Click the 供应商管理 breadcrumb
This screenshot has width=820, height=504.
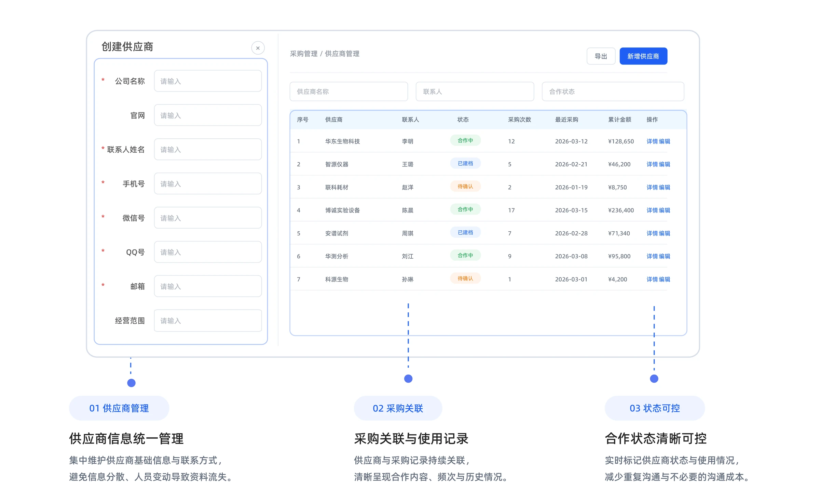click(342, 54)
